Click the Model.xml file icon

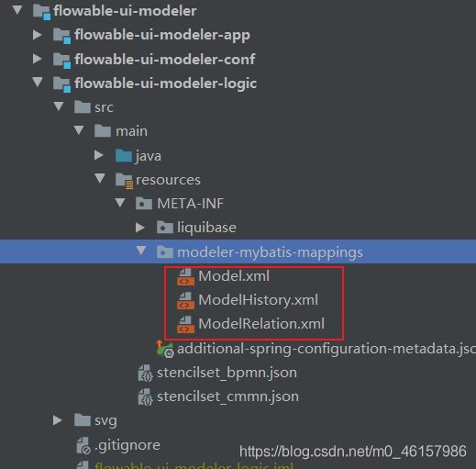tap(185, 276)
